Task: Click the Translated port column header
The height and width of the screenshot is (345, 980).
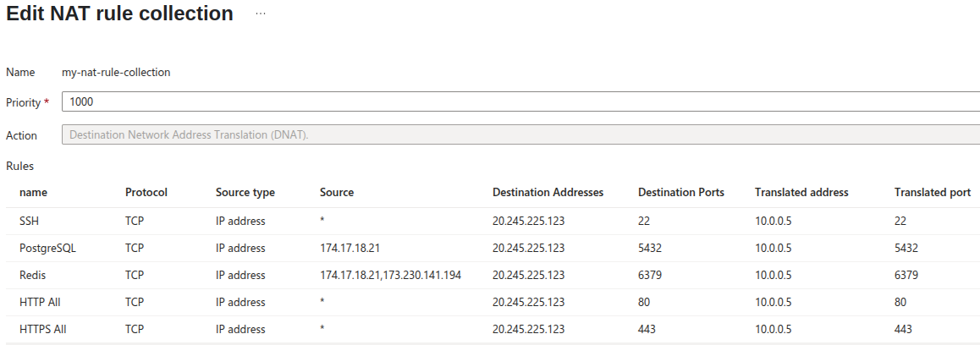Action: (932, 192)
